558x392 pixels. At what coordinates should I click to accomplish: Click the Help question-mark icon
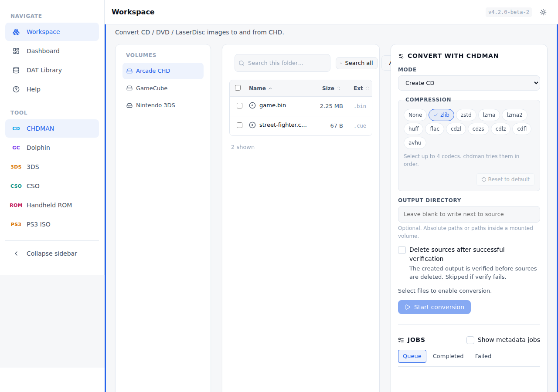(x=16, y=89)
